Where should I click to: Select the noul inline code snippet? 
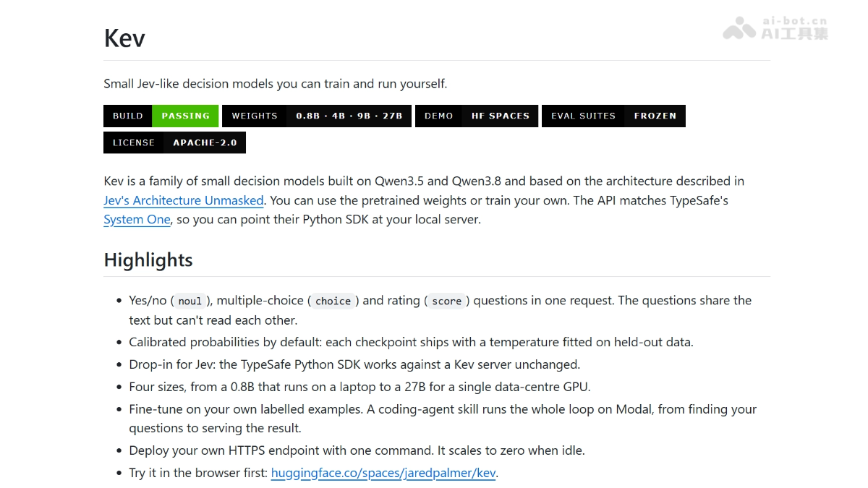190,301
